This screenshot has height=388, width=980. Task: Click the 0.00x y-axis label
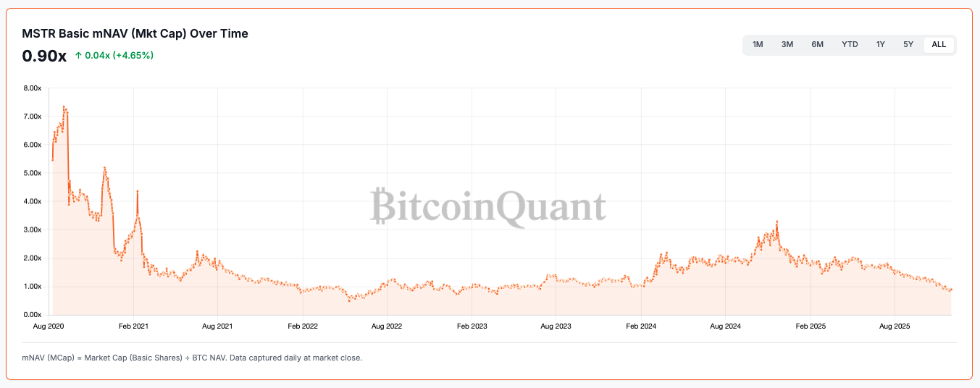click(33, 315)
